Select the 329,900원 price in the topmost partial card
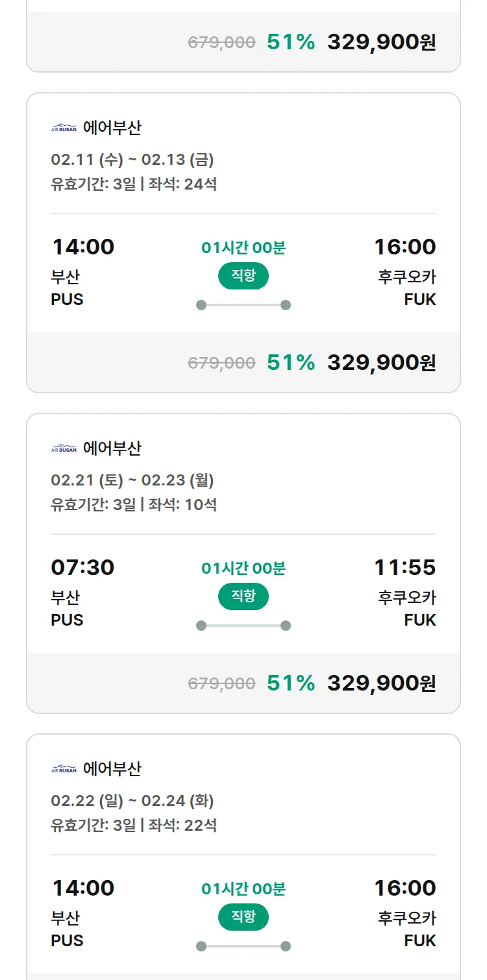Image resolution: width=487 pixels, height=980 pixels. [381, 42]
